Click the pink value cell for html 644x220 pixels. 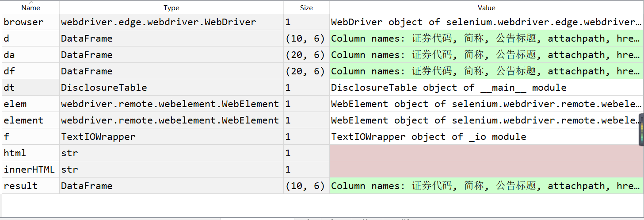click(x=486, y=153)
